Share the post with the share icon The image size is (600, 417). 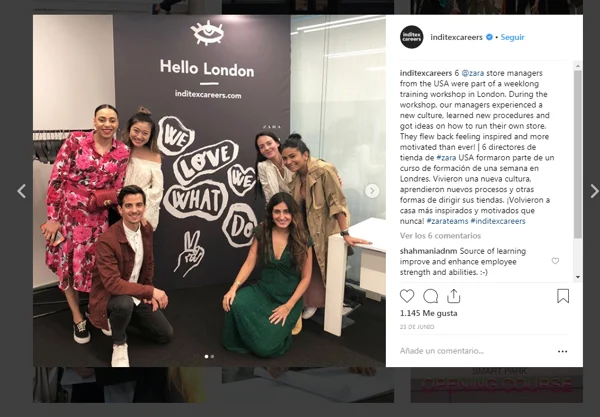point(453,296)
